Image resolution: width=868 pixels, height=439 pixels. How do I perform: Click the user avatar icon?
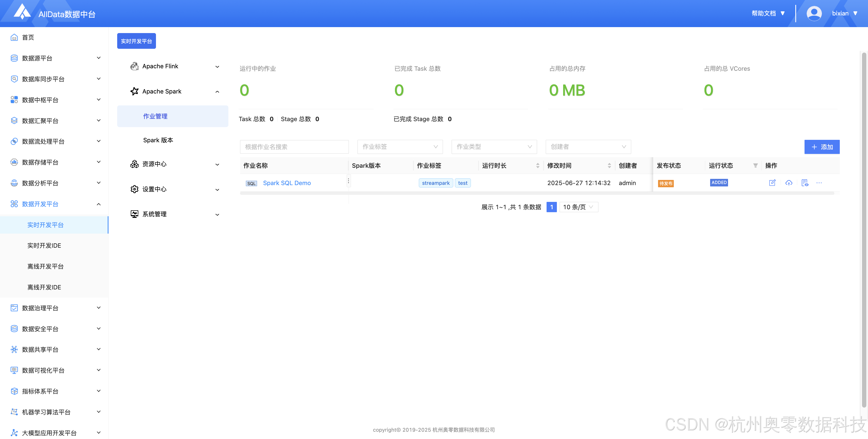[x=814, y=14]
